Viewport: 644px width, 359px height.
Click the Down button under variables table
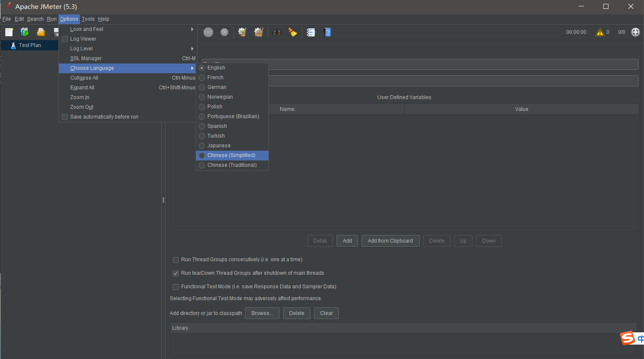[x=489, y=241]
